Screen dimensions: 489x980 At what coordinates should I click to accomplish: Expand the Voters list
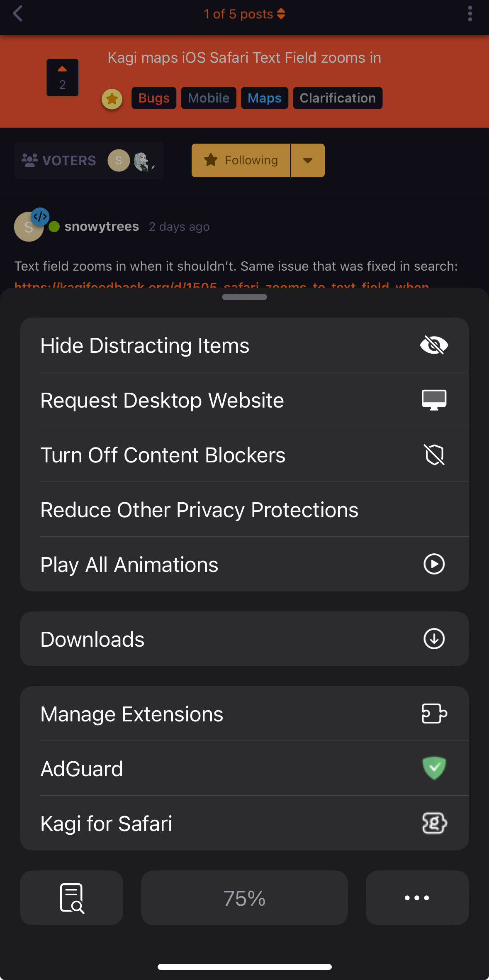click(x=88, y=160)
